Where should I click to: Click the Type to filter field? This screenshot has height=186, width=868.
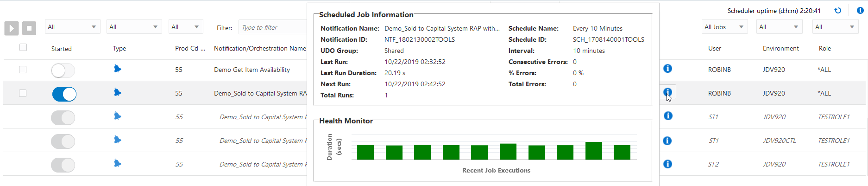click(272, 27)
